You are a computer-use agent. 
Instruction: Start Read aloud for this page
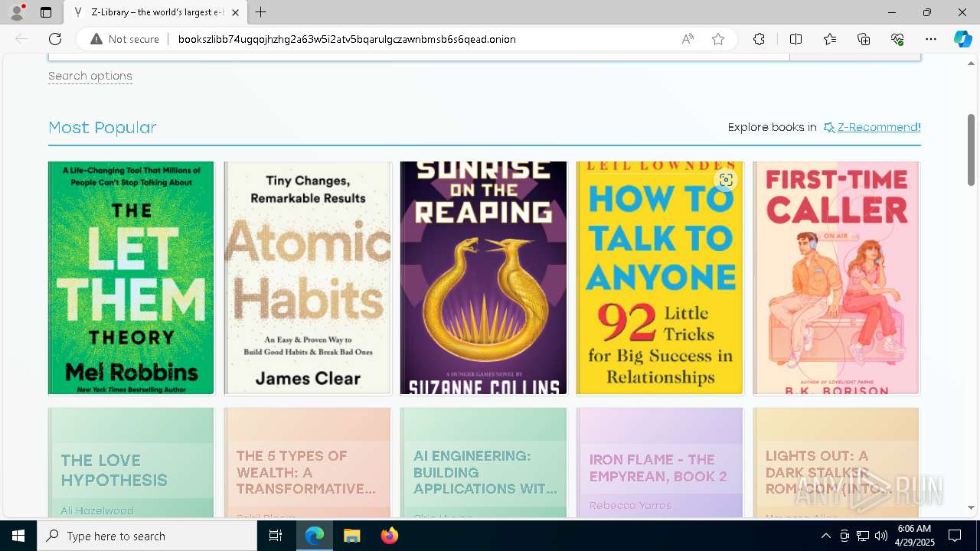pos(688,39)
